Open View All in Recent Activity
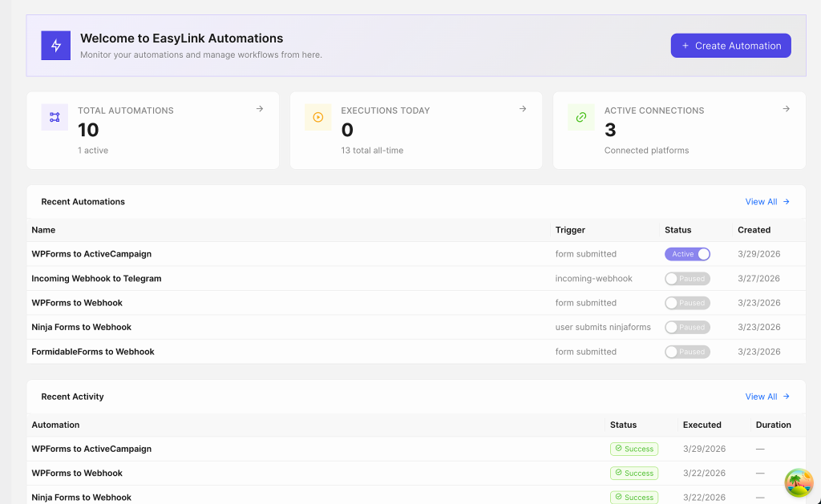821x504 pixels. point(767,397)
